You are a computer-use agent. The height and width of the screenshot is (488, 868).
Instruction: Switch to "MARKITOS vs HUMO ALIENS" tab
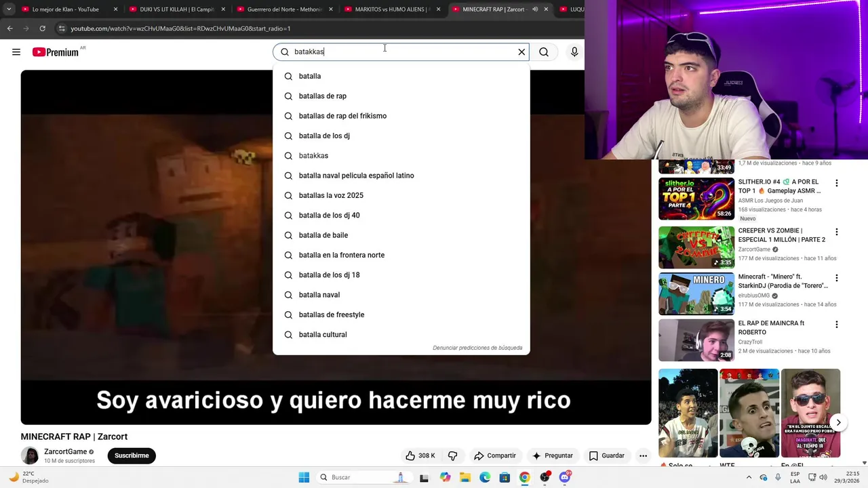pos(393,9)
